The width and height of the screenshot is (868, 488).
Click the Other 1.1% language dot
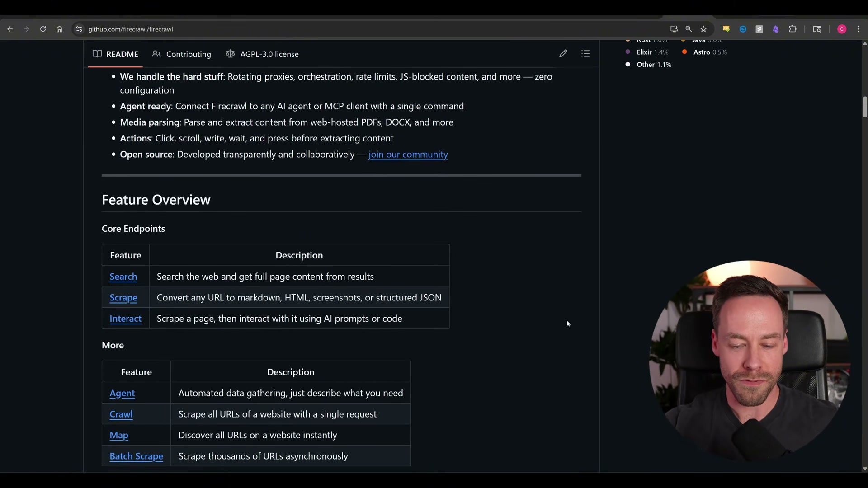click(628, 64)
